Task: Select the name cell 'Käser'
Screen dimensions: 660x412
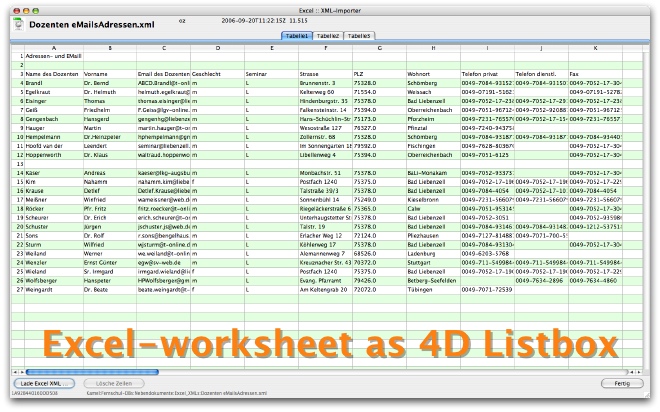Action: pos(54,173)
